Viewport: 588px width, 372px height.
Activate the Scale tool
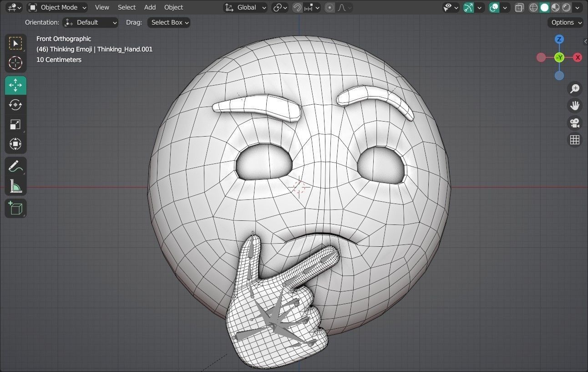[15, 124]
